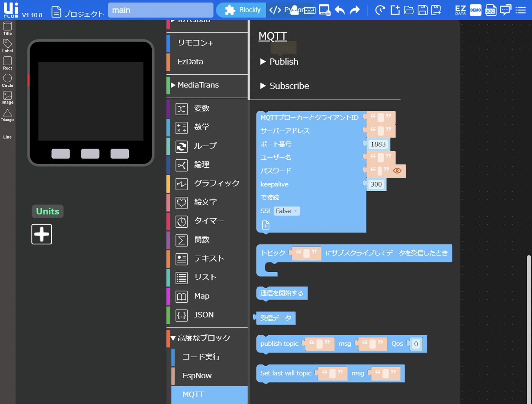The image size is (532, 404).
Task: Click the port number 1883 field
Action: point(378,144)
